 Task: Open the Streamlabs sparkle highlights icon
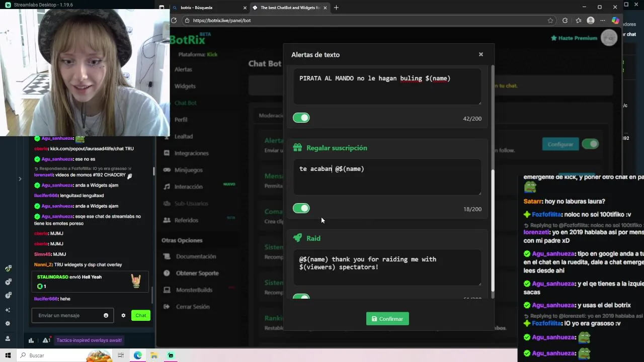(8, 310)
